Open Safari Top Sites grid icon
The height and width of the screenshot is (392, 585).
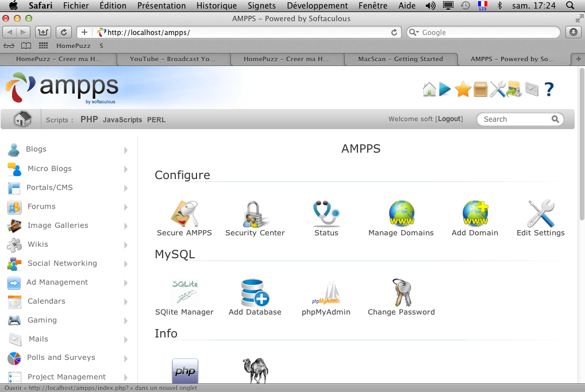point(43,46)
